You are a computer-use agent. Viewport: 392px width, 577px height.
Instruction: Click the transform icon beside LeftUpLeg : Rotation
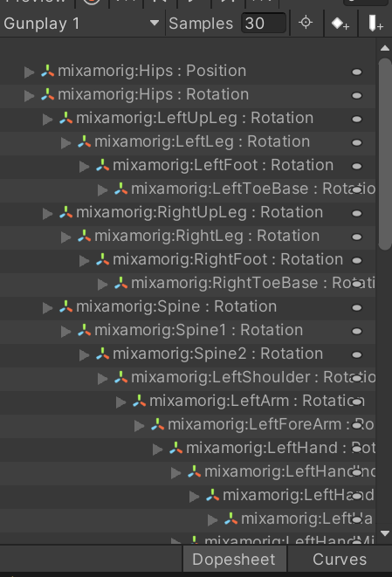[65, 118]
